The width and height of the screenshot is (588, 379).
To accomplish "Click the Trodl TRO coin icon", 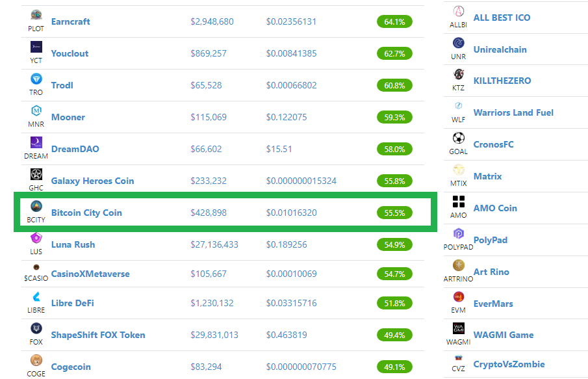I will click(36, 79).
